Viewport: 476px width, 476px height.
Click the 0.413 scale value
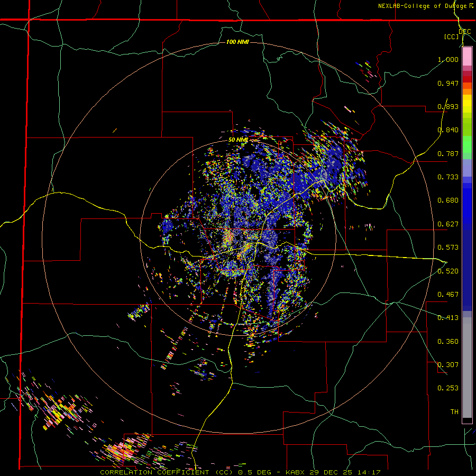click(x=448, y=318)
